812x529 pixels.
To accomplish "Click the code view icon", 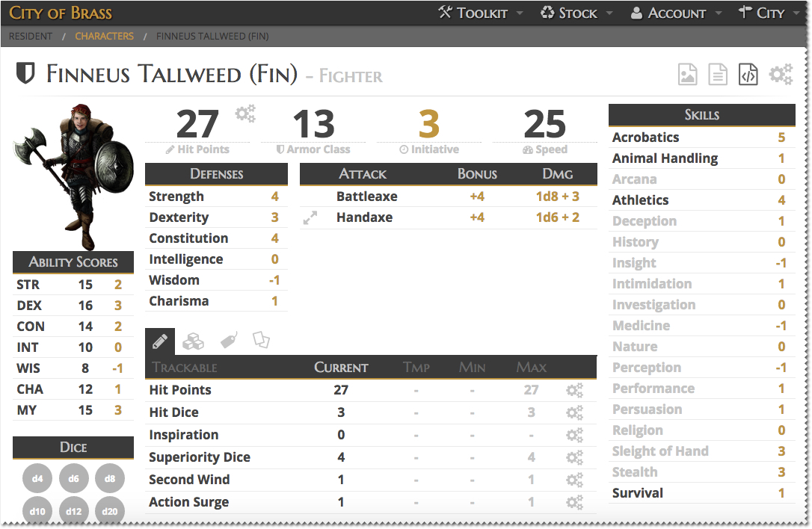I will [x=748, y=74].
